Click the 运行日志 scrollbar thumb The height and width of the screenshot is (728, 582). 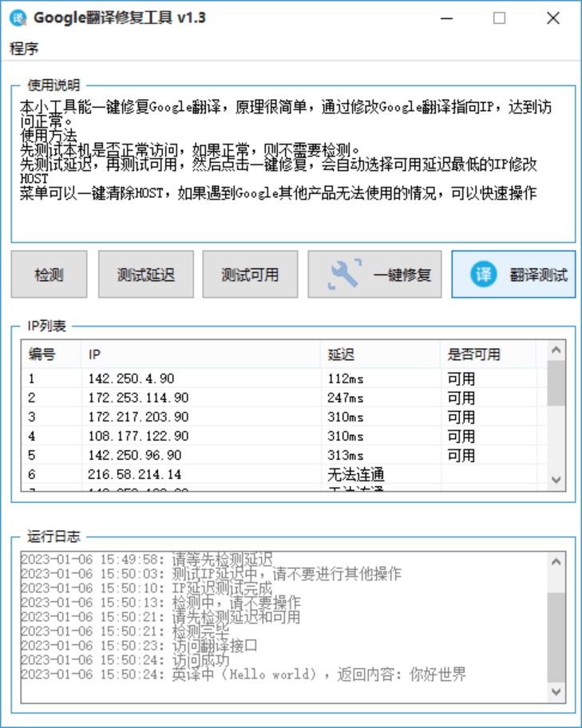[x=556, y=636]
